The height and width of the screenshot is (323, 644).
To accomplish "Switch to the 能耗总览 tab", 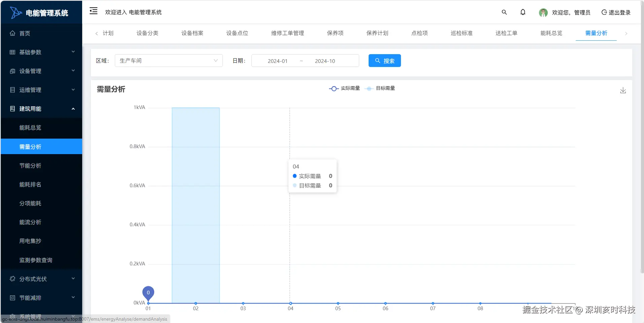I will [x=551, y=33].
